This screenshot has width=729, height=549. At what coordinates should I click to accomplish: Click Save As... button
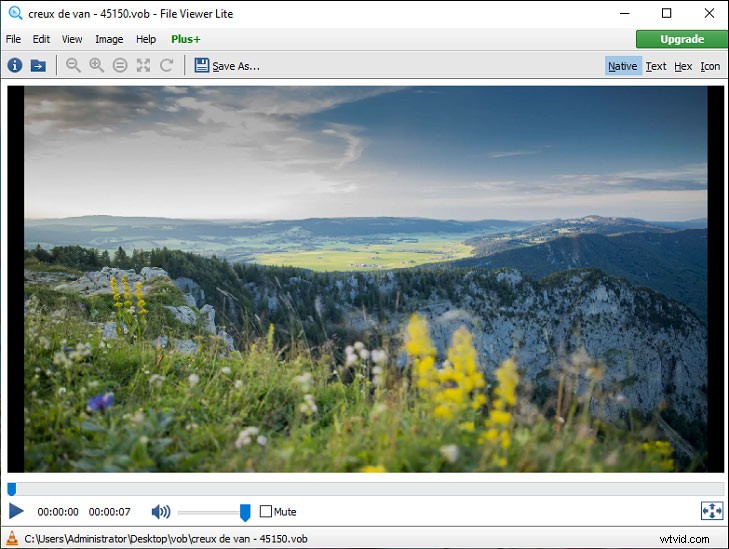[x=227, y=66]
